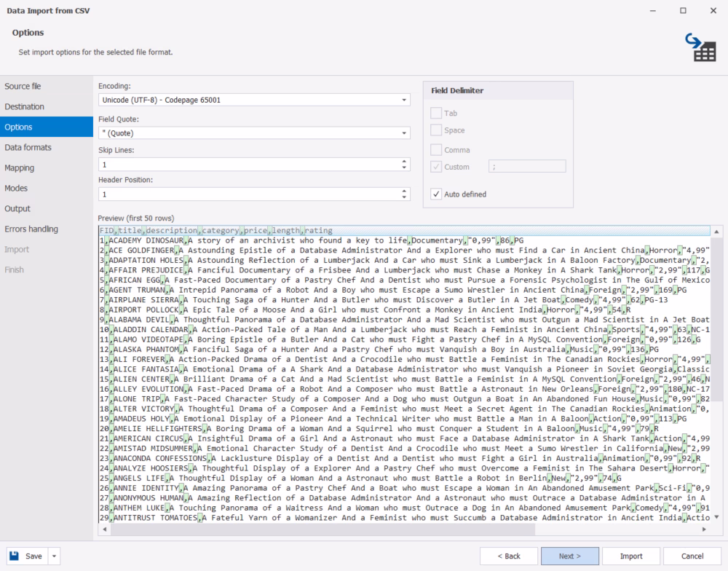The height and width of the screenshot is (571, 728).
Task: Increase Skip Lines value with up arrow
Action: 404,162
